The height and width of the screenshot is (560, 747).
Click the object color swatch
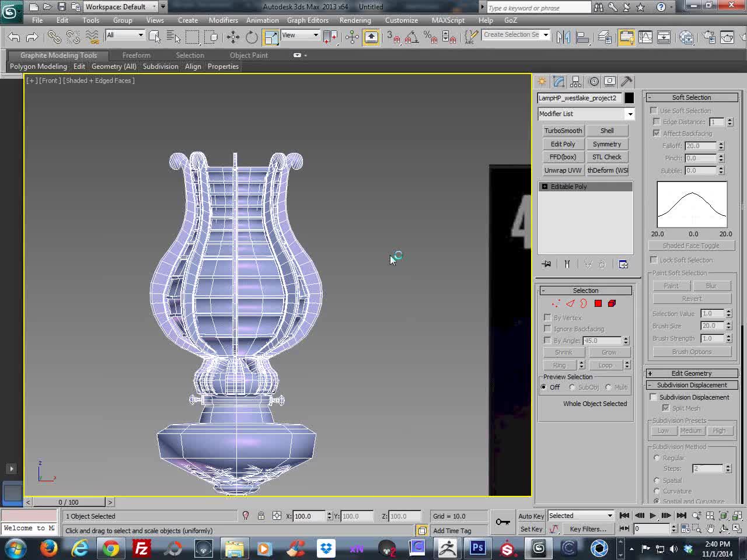[629, 98]
